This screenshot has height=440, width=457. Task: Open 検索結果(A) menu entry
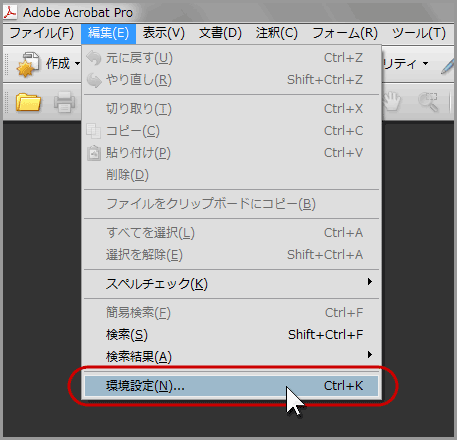click(232, 357)
